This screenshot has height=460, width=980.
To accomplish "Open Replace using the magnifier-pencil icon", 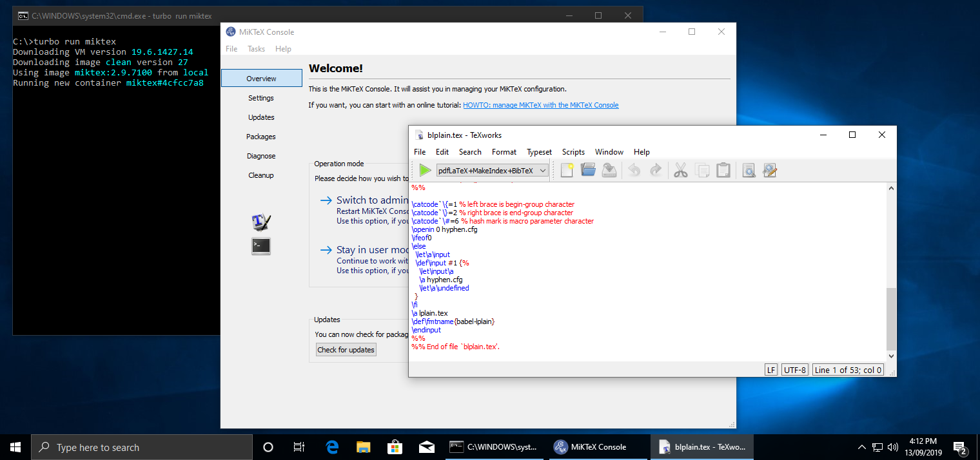I will 770,170.
